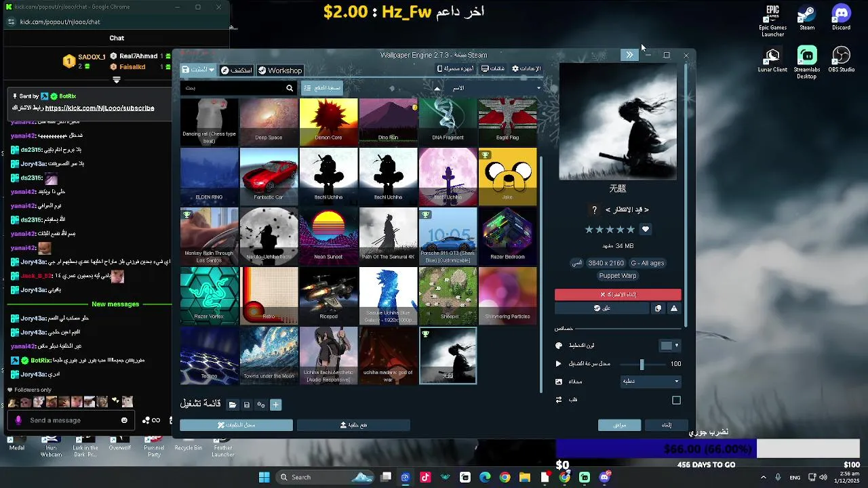Open the Displays monitor menu item
The image size is (868, 488).
click(493, 68)
